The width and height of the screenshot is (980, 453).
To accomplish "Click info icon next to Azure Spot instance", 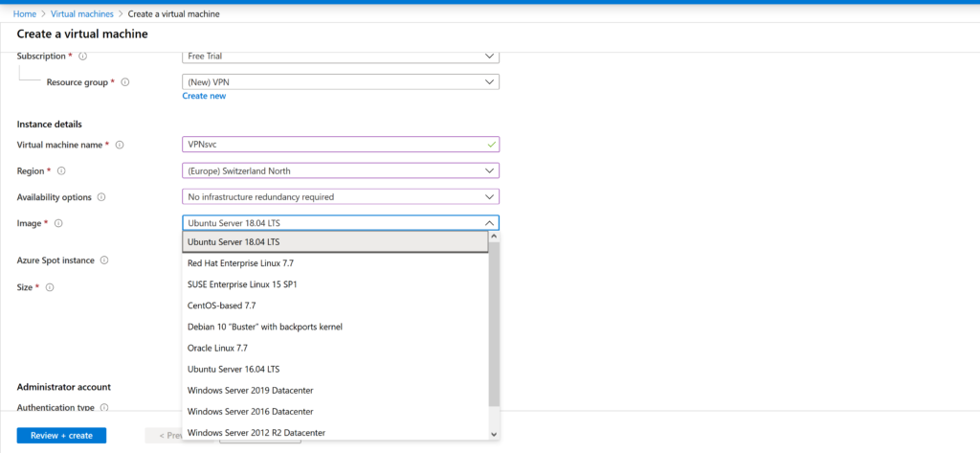I will pyautogui.click(x=104, y=260).
